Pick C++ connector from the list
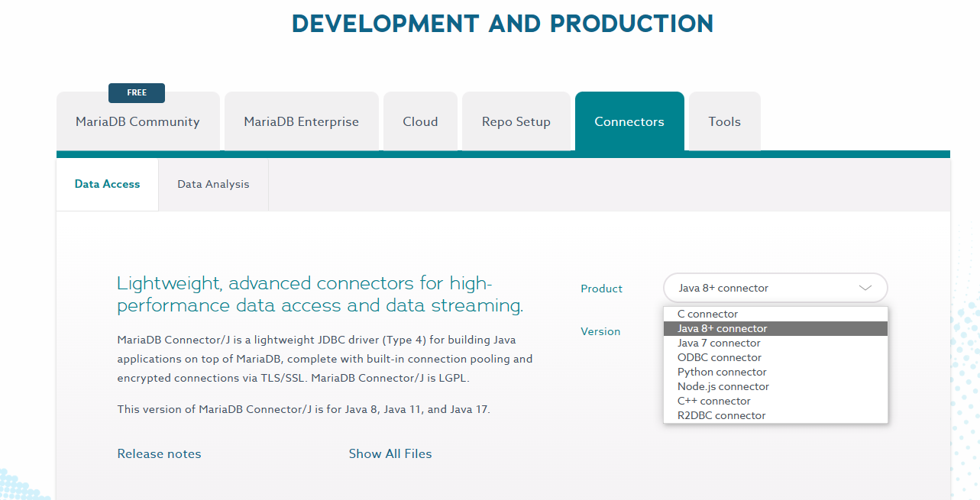 point(775,401)
